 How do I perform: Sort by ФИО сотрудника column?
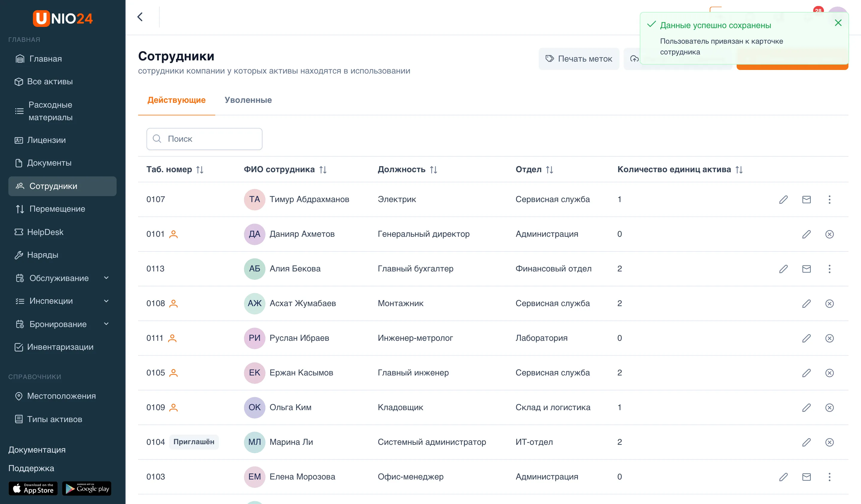point(323,170)
